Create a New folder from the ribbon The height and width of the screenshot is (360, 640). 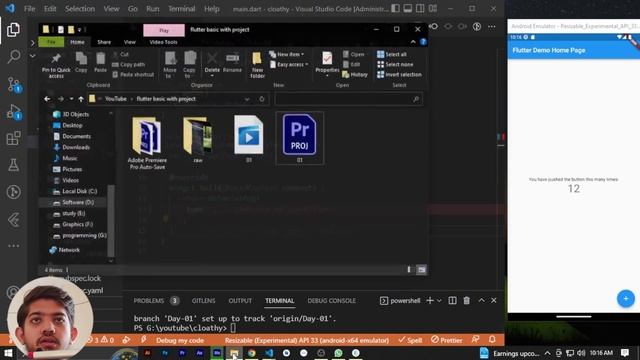(x=257, y=64)
